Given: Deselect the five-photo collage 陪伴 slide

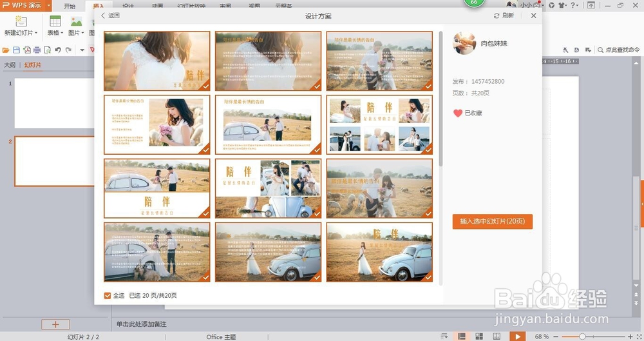Looking at the screenshot, I should click(379, 124).
